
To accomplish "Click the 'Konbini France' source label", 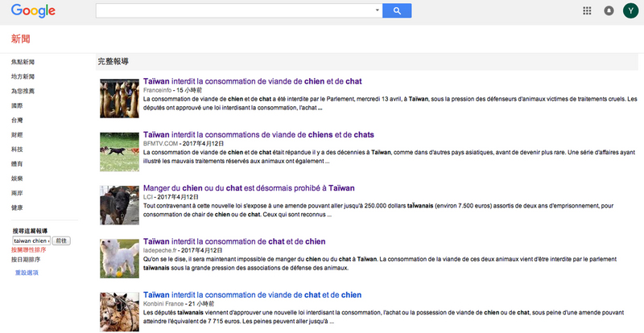I will (163, 304).
